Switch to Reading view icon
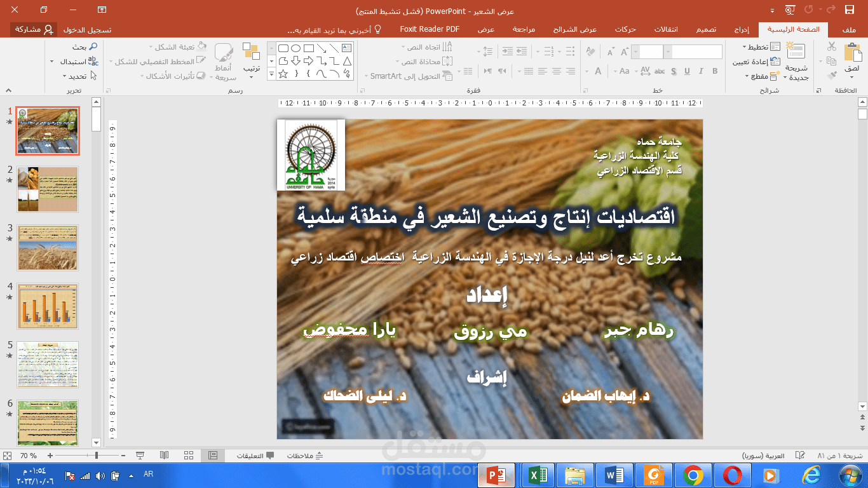The height and width of the screenshot is (488, 868). coord(165,456)
